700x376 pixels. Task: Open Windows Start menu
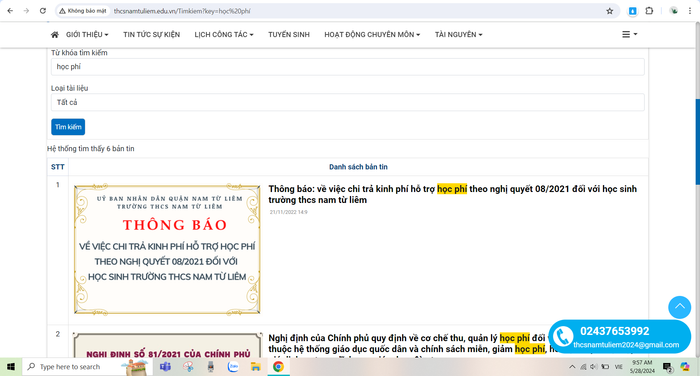pyautogui.click(x=11, y=367)
